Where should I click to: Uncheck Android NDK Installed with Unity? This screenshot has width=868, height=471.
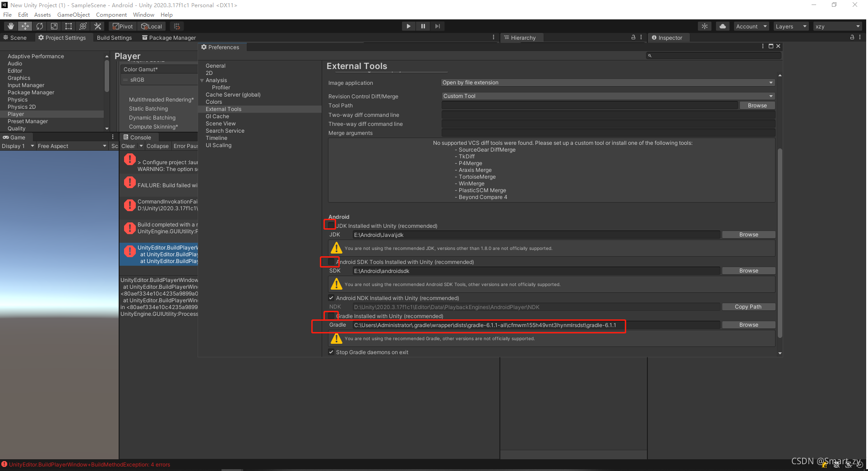(x=331, y=298)
